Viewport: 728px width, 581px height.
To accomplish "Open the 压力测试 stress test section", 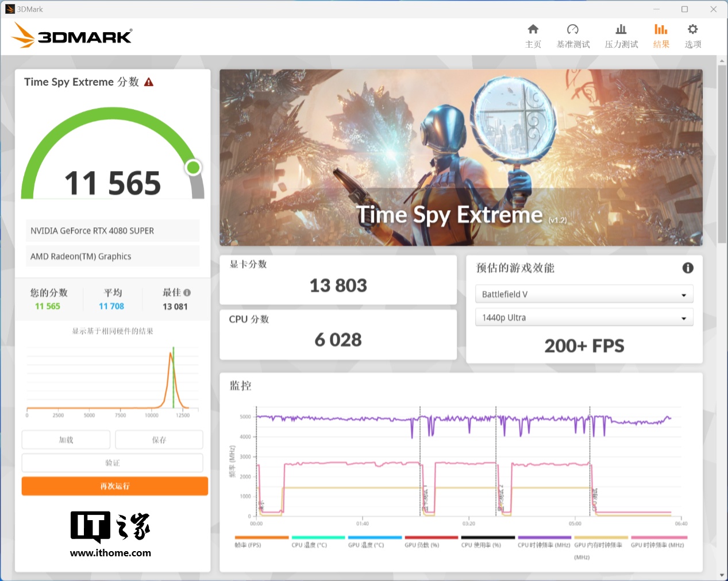I will click(621, 36).
